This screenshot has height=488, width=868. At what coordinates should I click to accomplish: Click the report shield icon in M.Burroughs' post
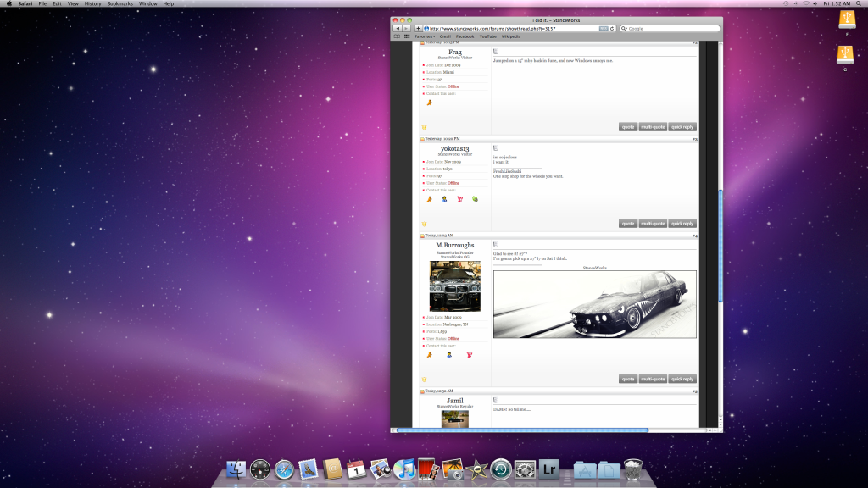(x=424, y=380)
